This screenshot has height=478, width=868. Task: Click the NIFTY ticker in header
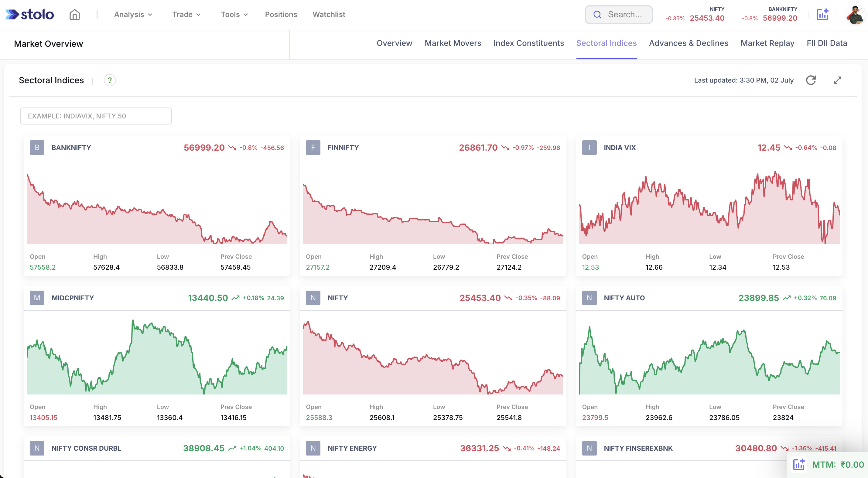[x=695, y=15]
